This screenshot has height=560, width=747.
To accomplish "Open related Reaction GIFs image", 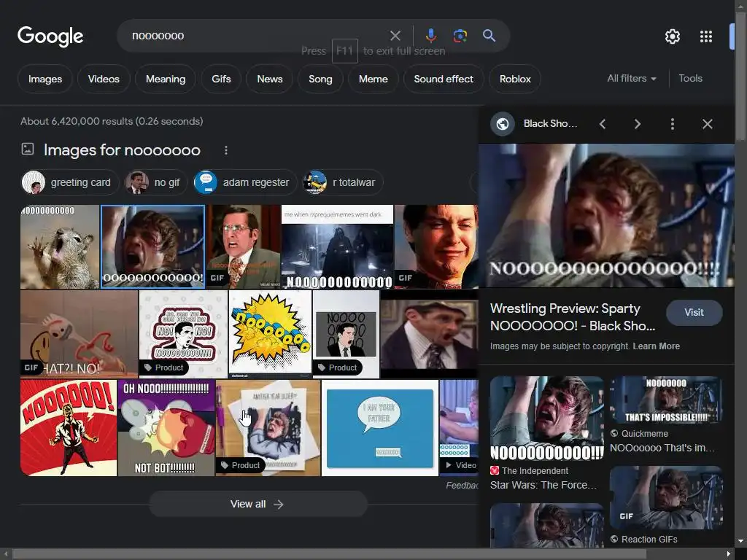I will 666,497.
